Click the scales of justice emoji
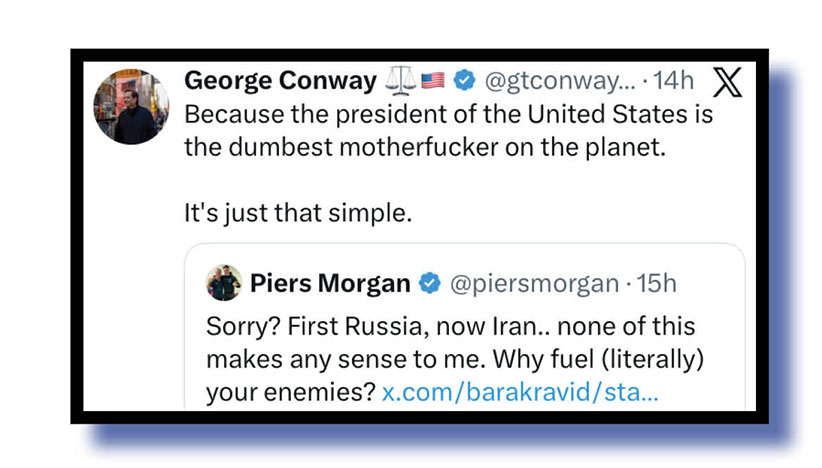822x468 pixels. click(400, 80)
